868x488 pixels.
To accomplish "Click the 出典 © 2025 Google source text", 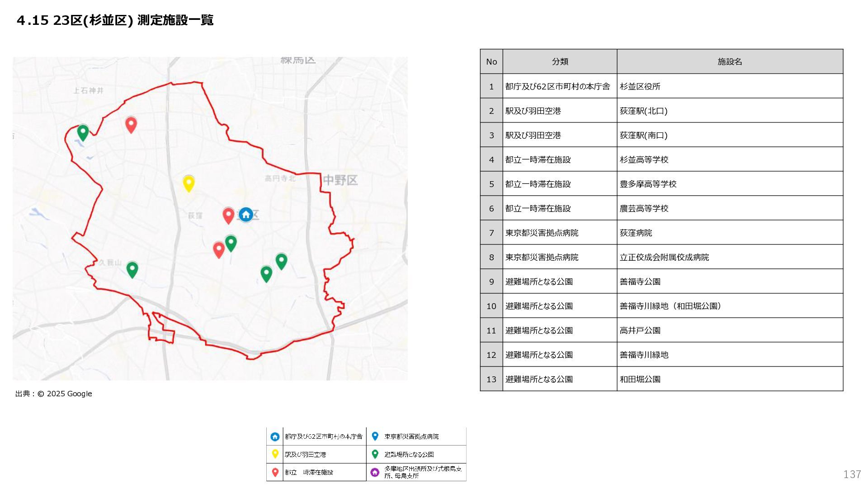I will (x=54, y=394).
